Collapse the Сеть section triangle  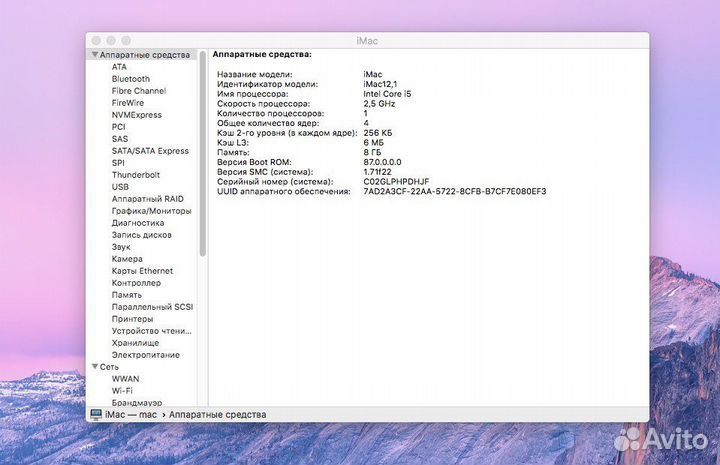[95, 366]
